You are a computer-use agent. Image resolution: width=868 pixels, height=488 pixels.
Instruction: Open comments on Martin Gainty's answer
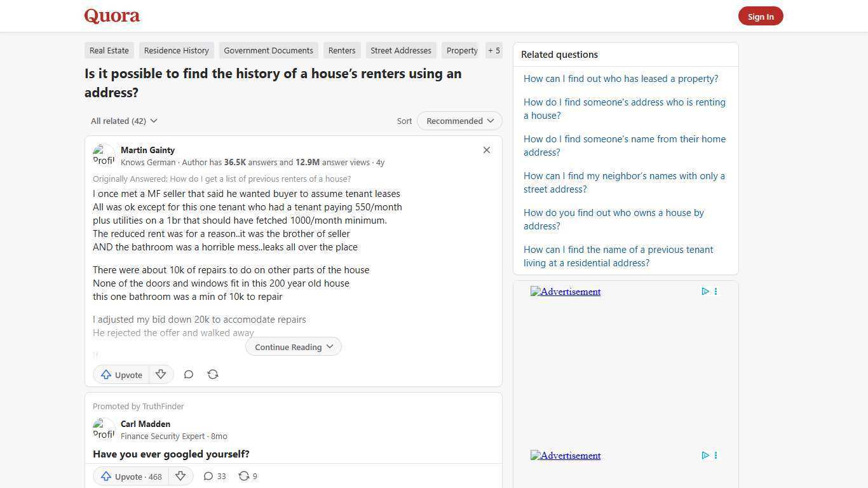coord(189,374)
